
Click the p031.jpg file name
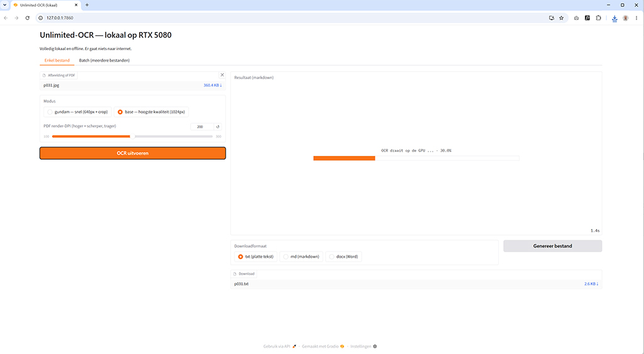(x=52, y=86)
